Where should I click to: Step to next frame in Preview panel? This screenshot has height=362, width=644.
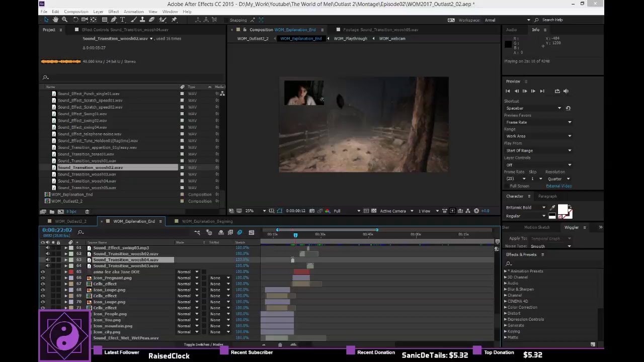[x=533, y=91]
